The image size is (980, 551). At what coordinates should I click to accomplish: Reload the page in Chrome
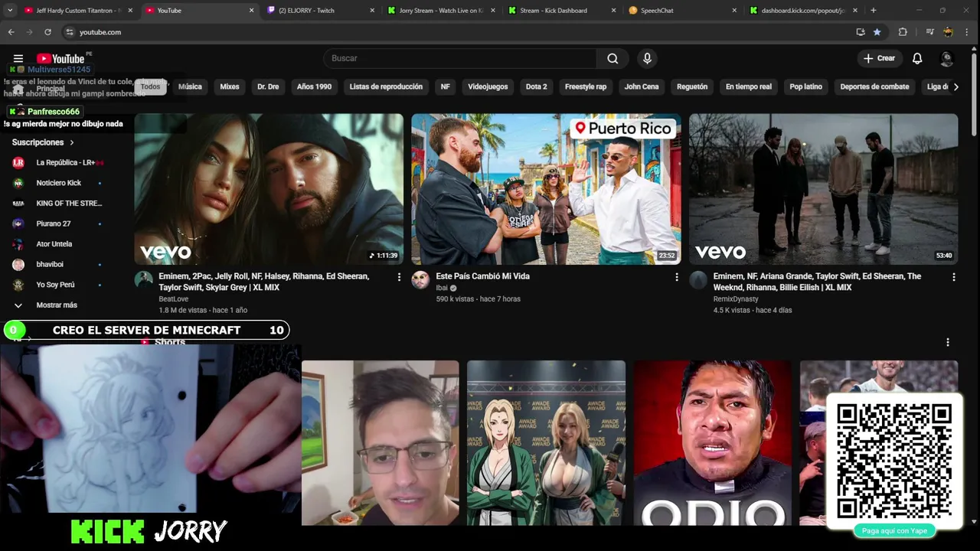47,32
